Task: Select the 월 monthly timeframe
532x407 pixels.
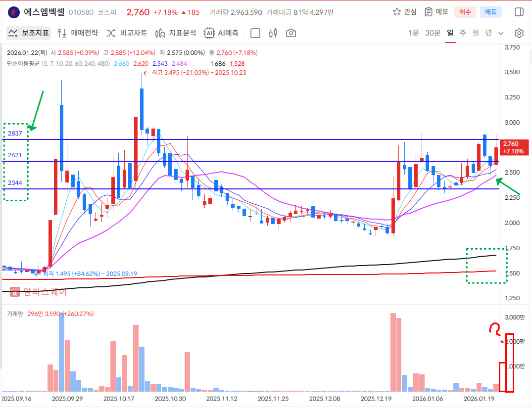Action: (x=476, y=33)
